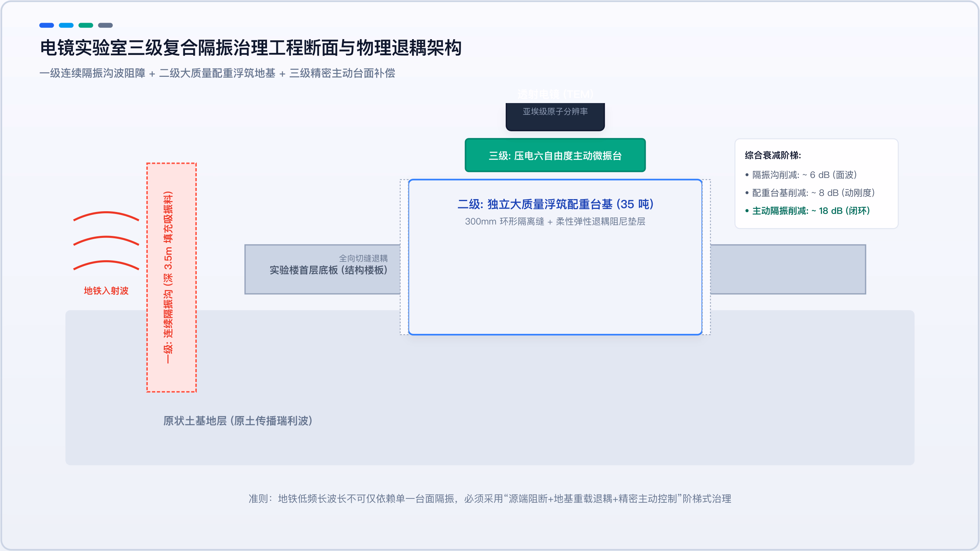Click the 隔振沟削减: ~ 6 dB (面波) item
The width and height of the screenshot is (980, 551).
coord(801,175)
